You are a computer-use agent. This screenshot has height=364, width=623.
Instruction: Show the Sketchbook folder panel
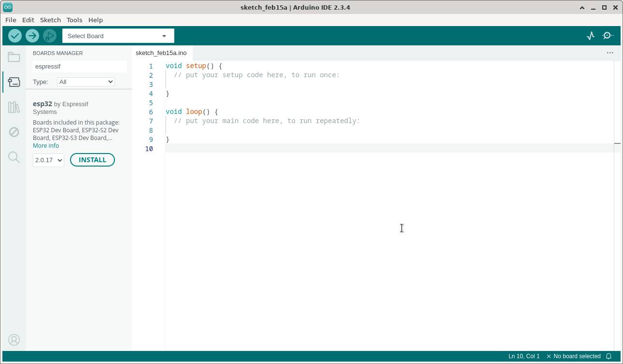tap(14, 57)
